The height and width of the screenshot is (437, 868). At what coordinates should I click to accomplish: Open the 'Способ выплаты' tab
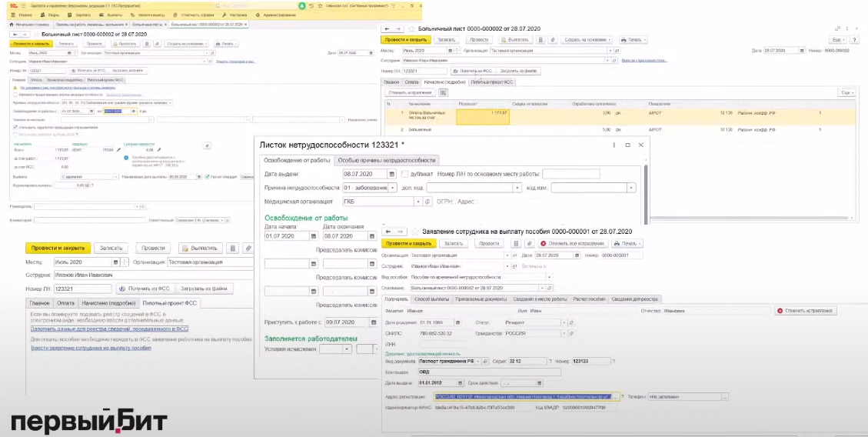(432, 299)
